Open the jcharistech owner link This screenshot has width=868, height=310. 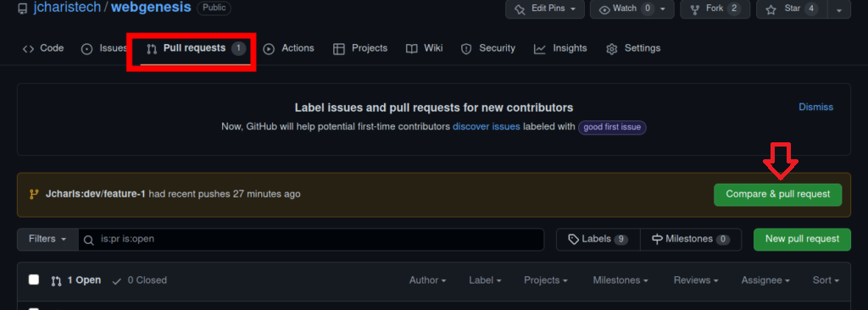click(66, 8)
